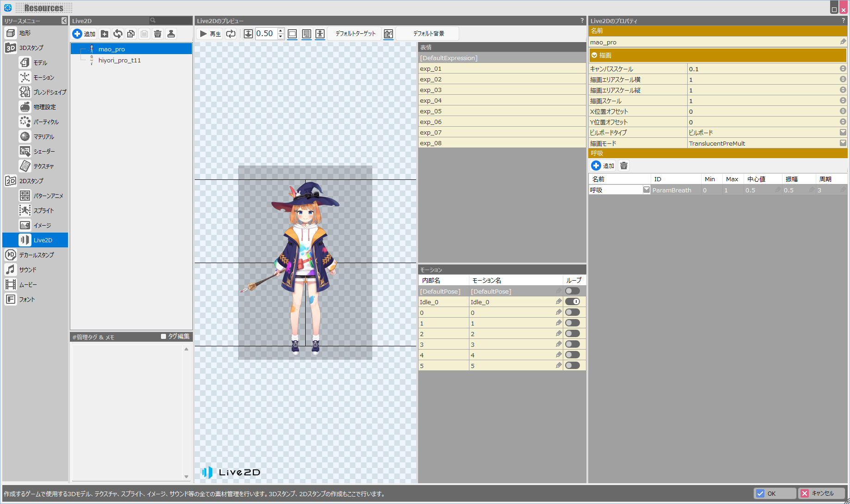Click the copy icon in Live2D list toolbar
Image resolution: width=850 pixels, height=504 pixels.
coord(131,34)
